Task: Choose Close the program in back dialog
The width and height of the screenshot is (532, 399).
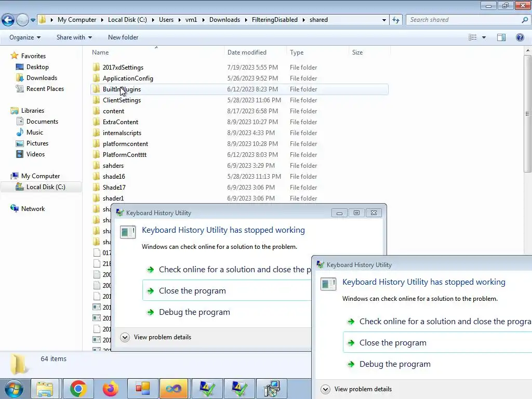Action: click(x=227, y=290)
